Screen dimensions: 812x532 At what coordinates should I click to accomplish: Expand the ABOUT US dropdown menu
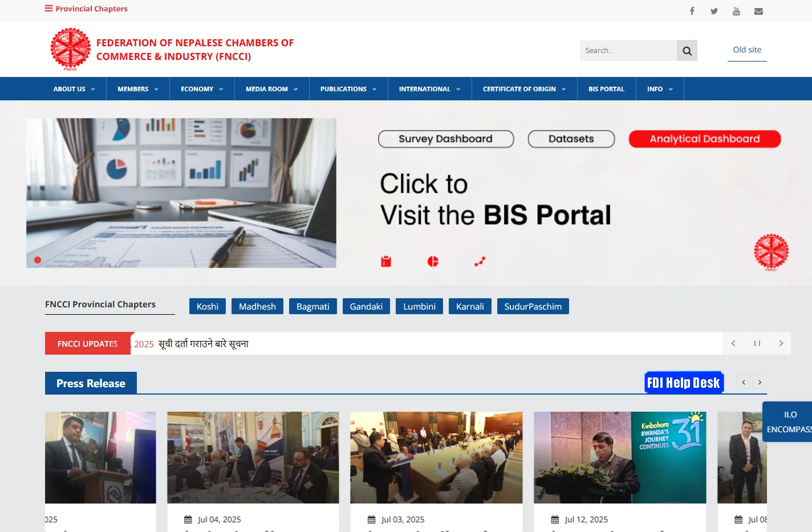[75, 89]
